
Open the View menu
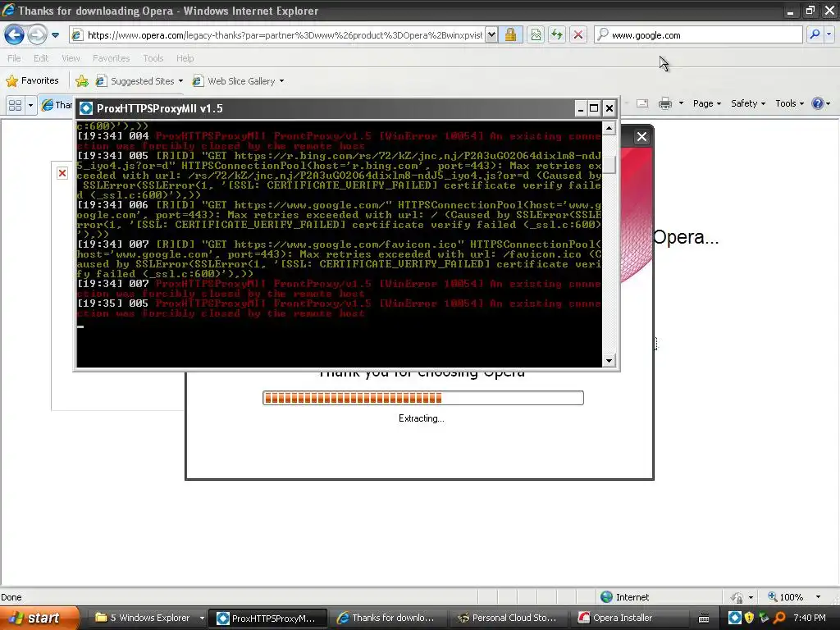(71, 58)
